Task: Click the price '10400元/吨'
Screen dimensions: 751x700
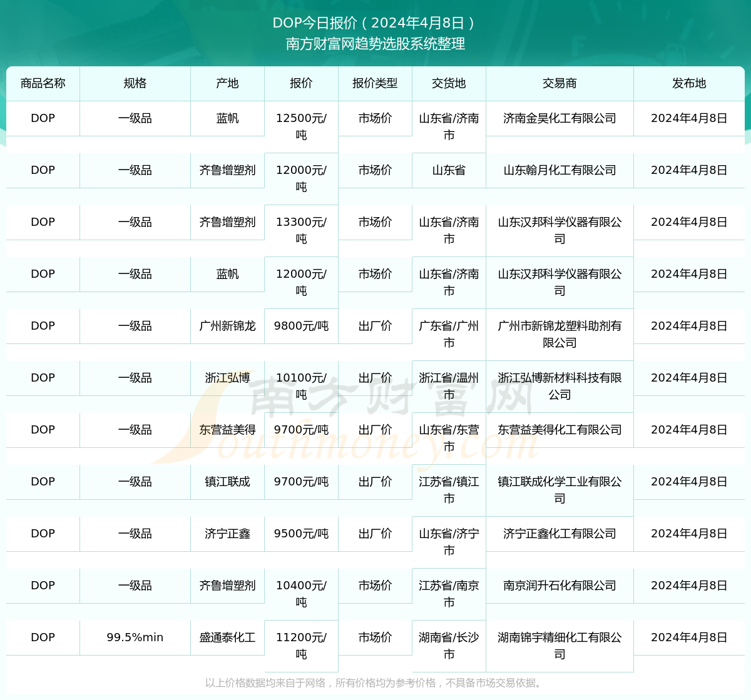Action: (x=301, y=594)
